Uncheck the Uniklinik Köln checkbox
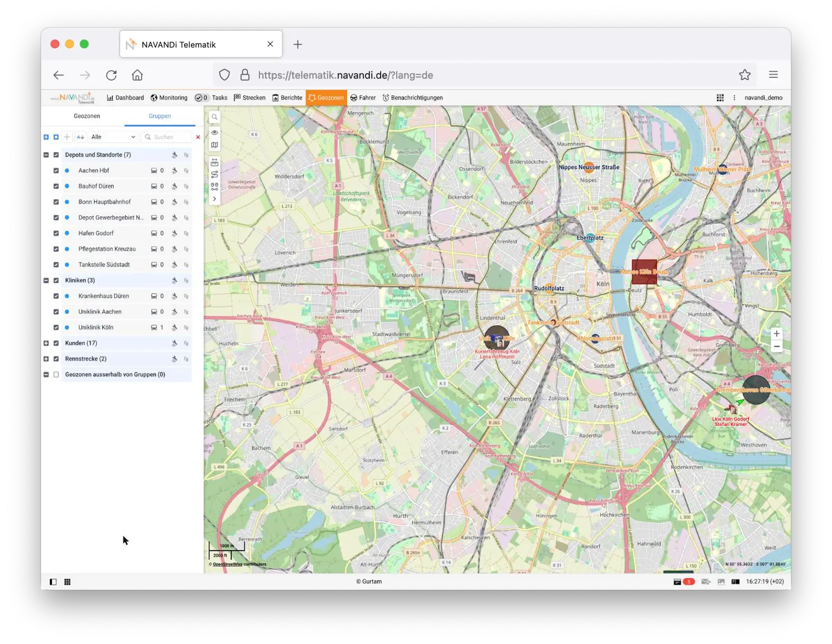The height and width of the screenshot is (644, 832). (x=56, y=327)
